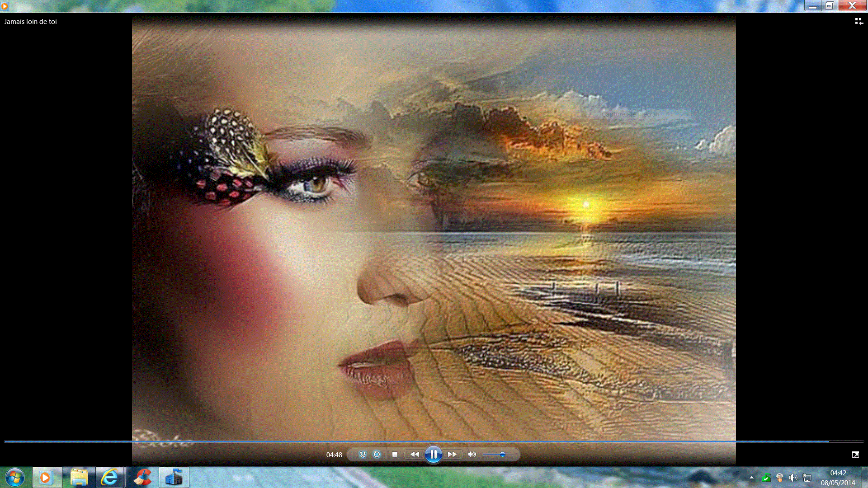Pause the currently playing video
The width and height of the screenshot is (868, 488).
coord(433,455)
